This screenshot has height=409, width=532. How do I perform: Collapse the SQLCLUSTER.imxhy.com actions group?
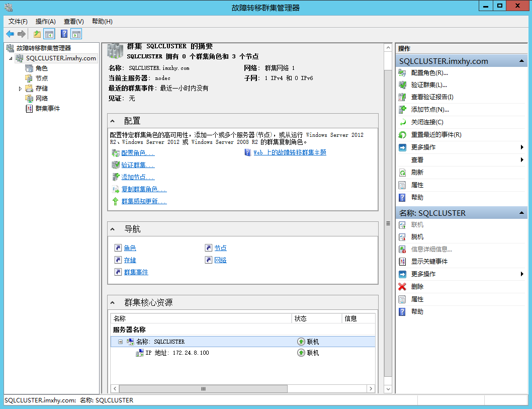pos(521,61)
